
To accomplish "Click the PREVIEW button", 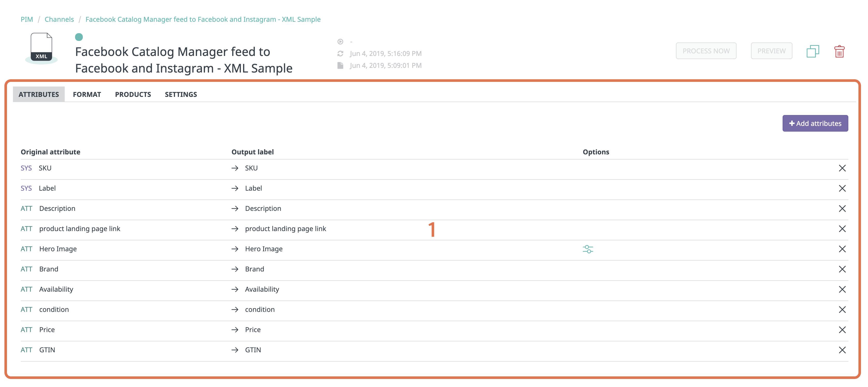I will (x=771, y=51).
